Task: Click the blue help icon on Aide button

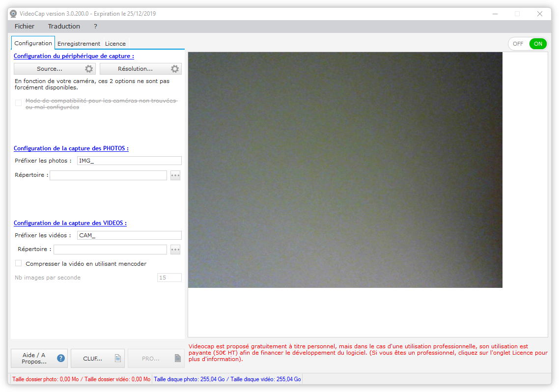Action: tap(61, 358)
